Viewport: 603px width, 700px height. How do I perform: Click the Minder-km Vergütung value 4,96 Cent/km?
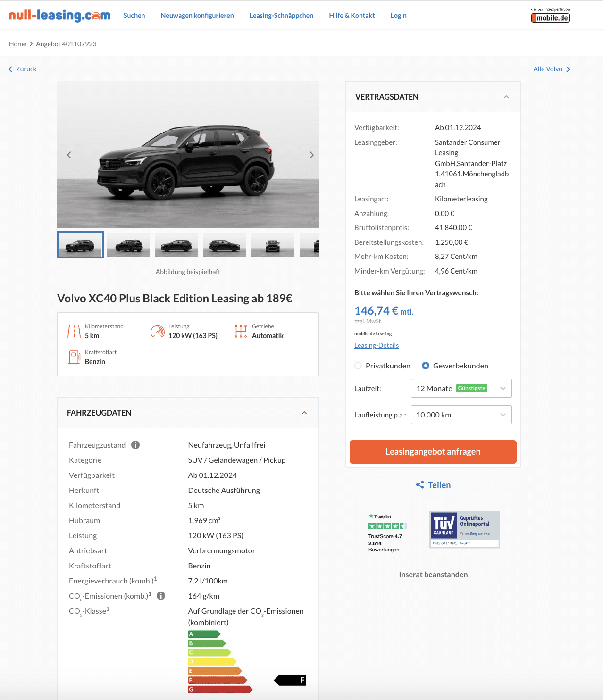pos(456,271)
